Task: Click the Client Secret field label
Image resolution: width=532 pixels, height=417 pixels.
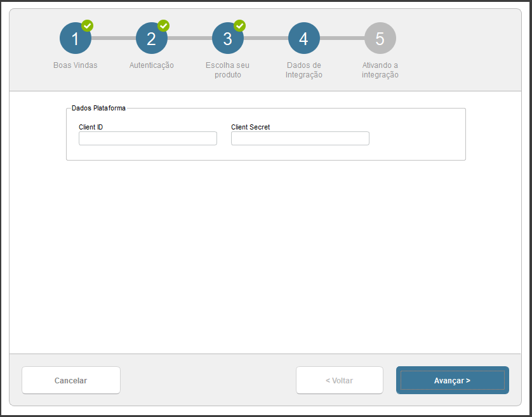Action: tap(251, 127)
